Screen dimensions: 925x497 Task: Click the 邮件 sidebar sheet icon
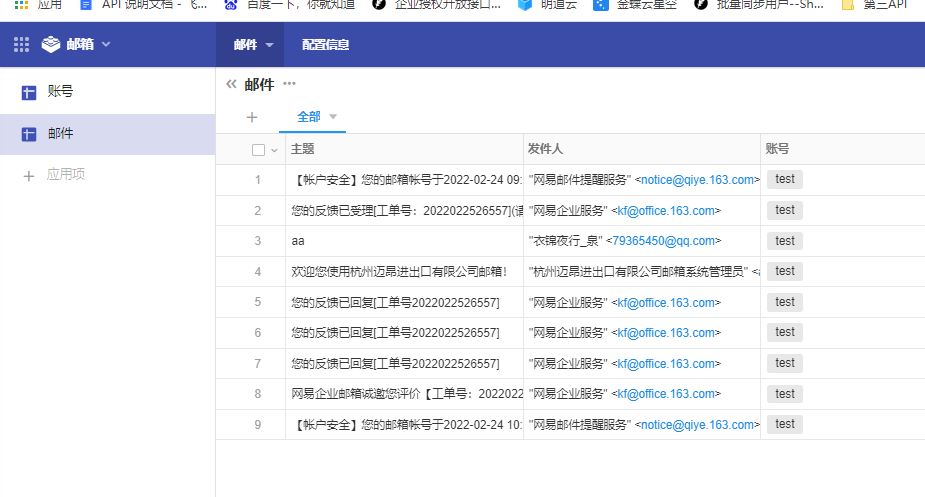pyautogui.click(x=29, y=134)
